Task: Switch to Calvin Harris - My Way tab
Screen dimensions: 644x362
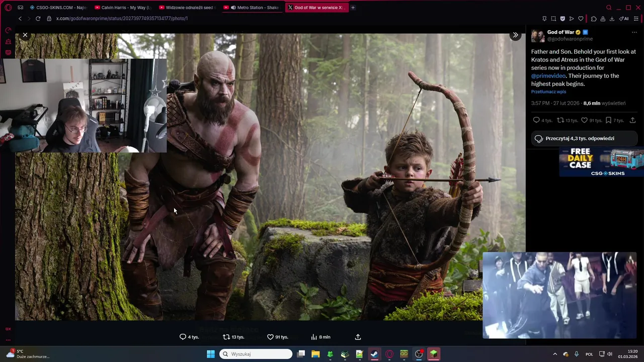Action: click(x=123, y=8)
